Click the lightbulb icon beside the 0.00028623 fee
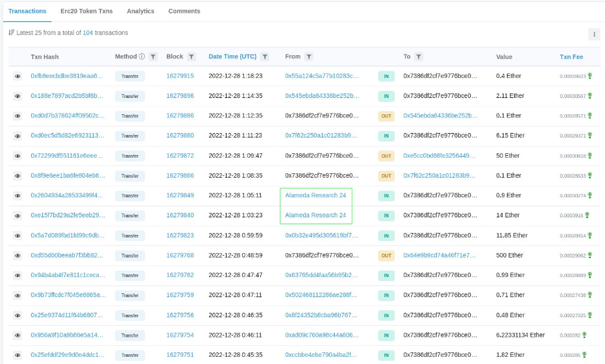The image size is (605, 364). [590, 76]
